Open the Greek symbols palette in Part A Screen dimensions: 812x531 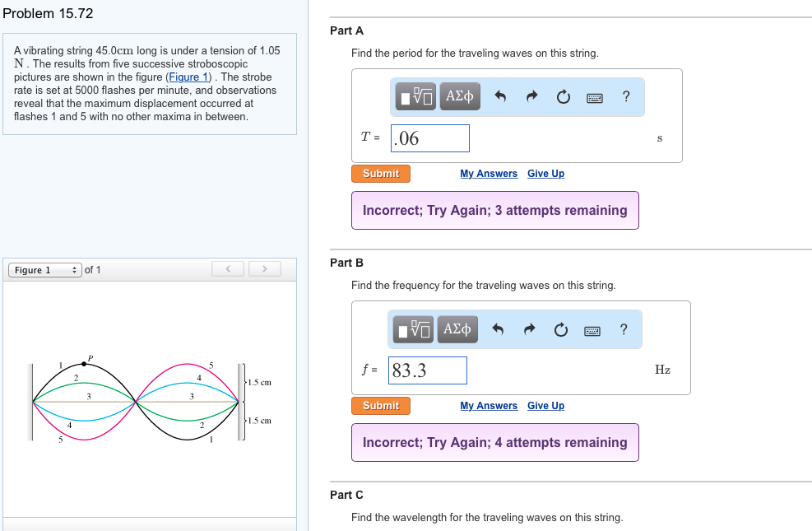pos(459,96)
